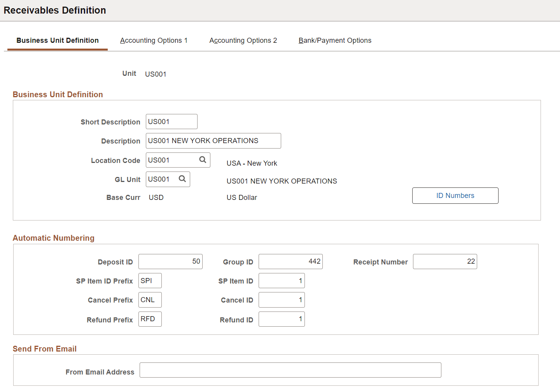Switch to the Accounting Options 2 tab

point(243,40)
